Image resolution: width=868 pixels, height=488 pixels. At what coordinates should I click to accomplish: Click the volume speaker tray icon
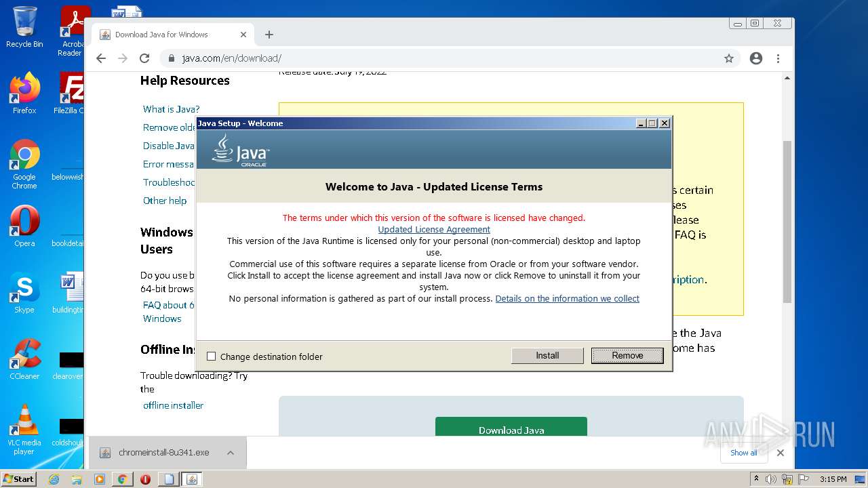(x=771, y=479)
